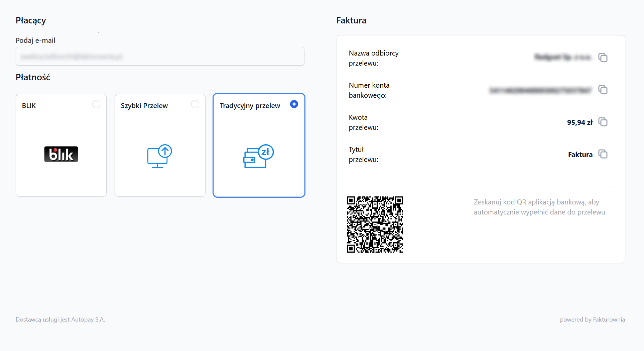Click the Szybki Przelew monitor upload icon

160,156
